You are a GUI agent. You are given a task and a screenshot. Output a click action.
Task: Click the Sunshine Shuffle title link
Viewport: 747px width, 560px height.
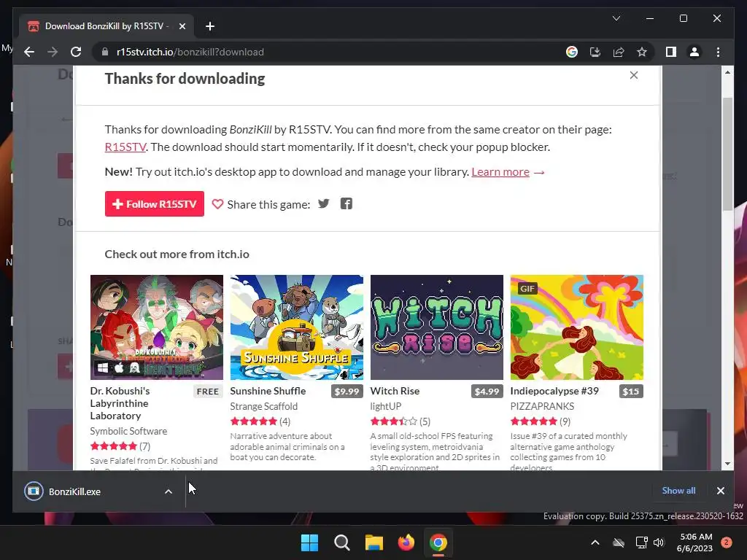268,391
